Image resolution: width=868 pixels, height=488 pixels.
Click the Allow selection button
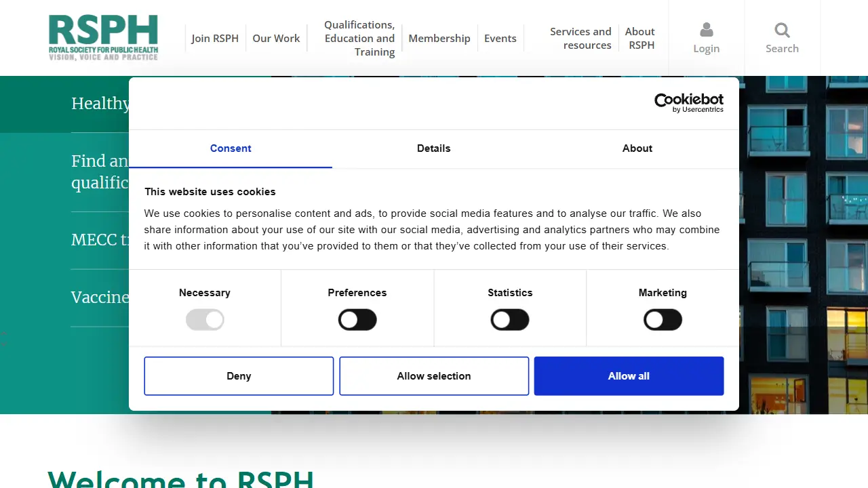tap(434, 376)
